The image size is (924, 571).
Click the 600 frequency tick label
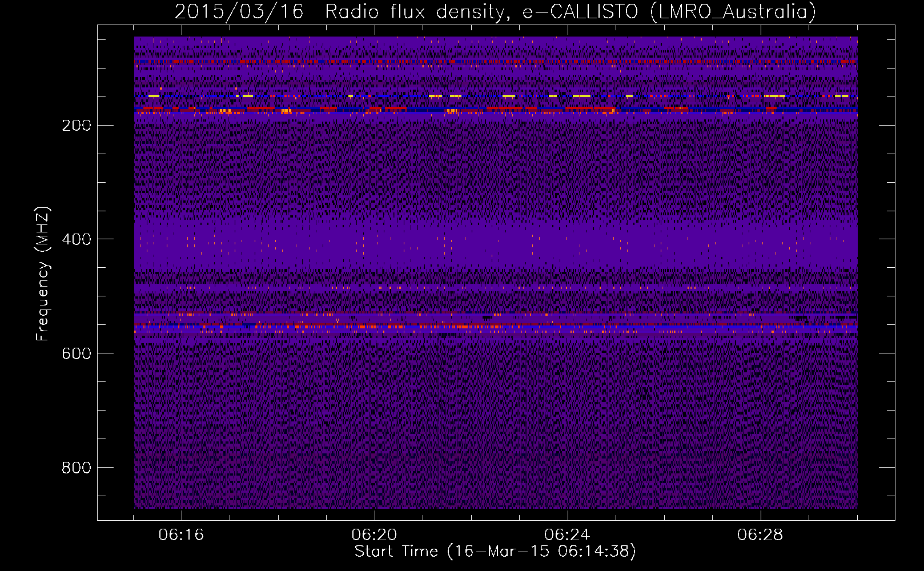coord(77,353)
